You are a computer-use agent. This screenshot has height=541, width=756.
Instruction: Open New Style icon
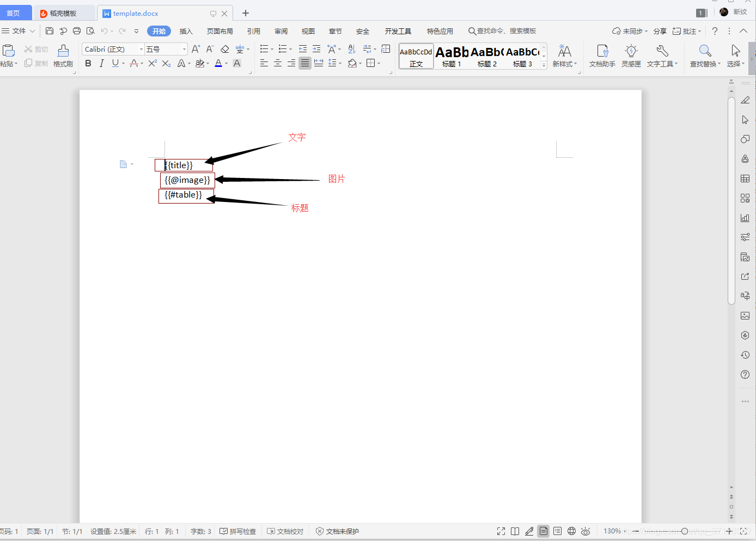(x=565, y=56)
